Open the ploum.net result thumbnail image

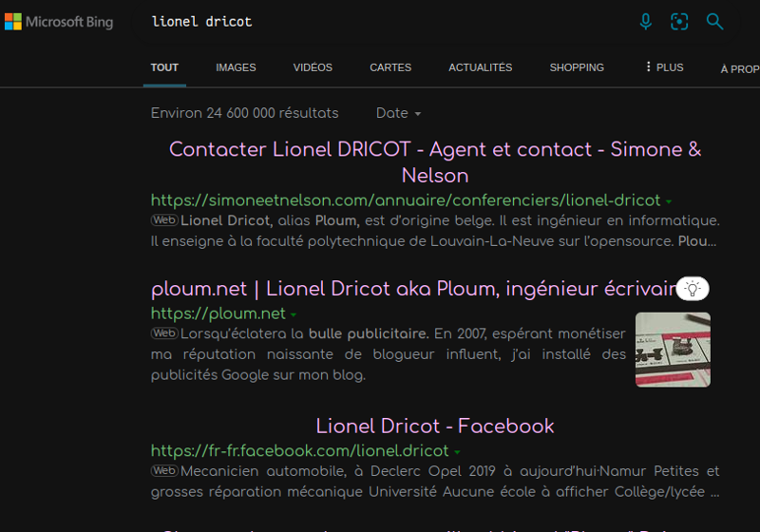[673, 350]
